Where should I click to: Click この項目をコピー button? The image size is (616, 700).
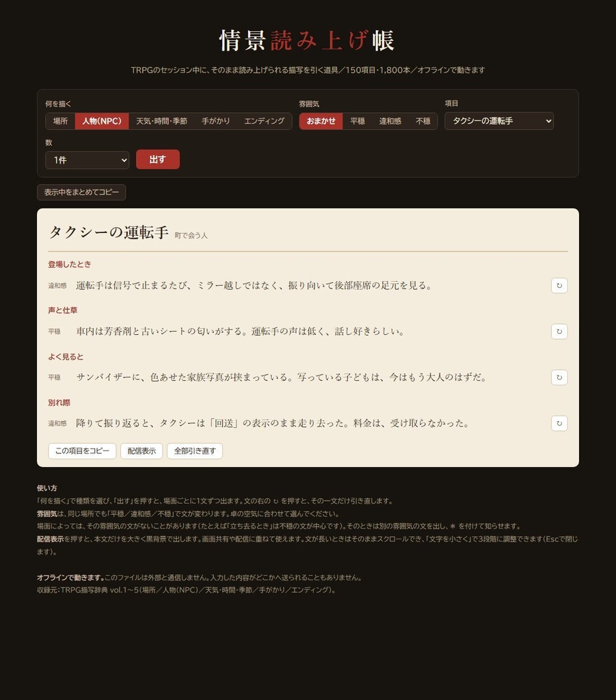(x=82, y=451)
